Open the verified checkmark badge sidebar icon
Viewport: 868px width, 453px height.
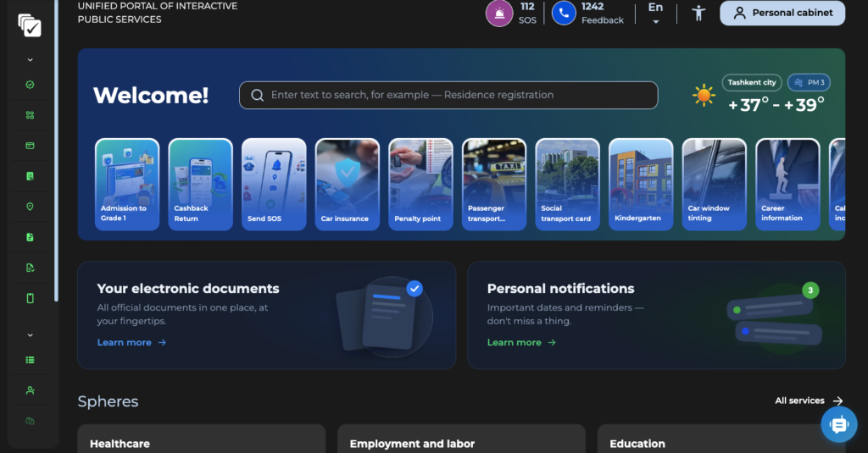coord(30,85)
